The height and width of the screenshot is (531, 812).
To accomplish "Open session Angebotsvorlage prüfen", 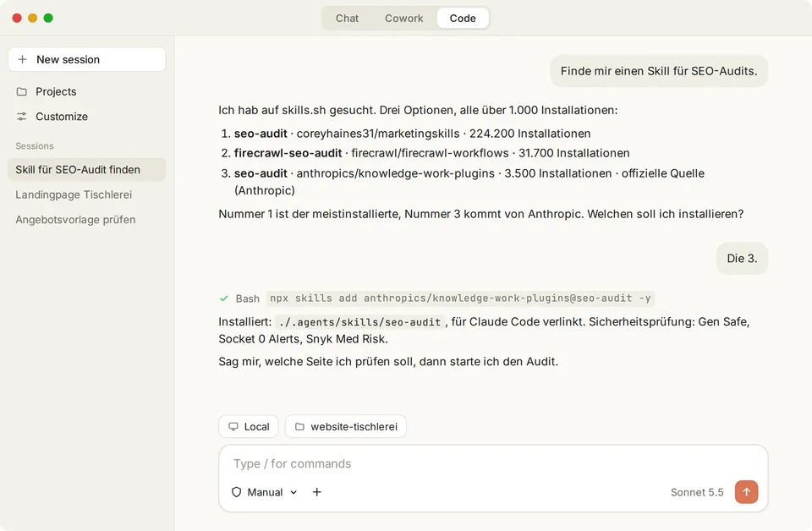I will click(x=86, y=220).
